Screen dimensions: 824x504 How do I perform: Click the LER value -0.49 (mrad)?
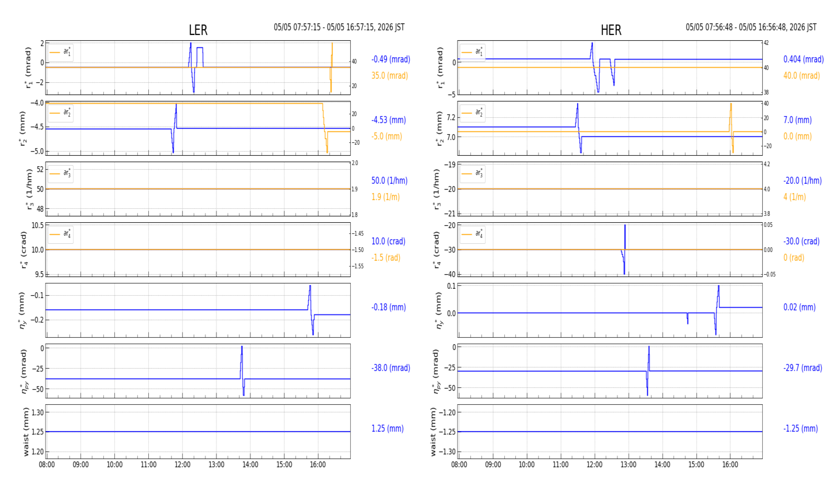(390, 59)
